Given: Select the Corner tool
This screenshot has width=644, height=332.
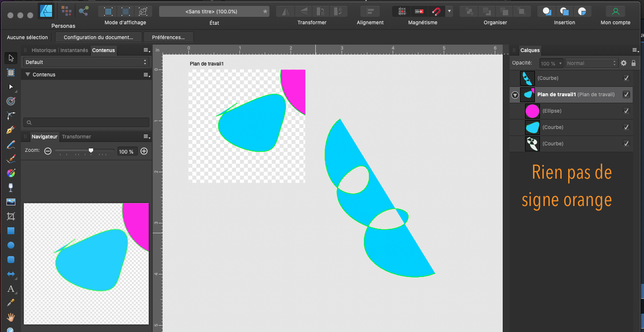Looking at the screenshot, I should pyautogui.click(x=11, y=116).
